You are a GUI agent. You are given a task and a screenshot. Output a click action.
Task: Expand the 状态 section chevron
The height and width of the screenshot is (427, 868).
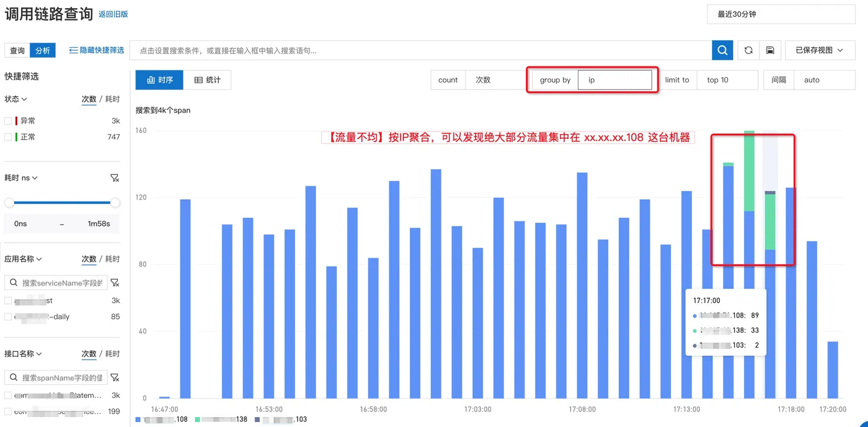tap(24, 99)
